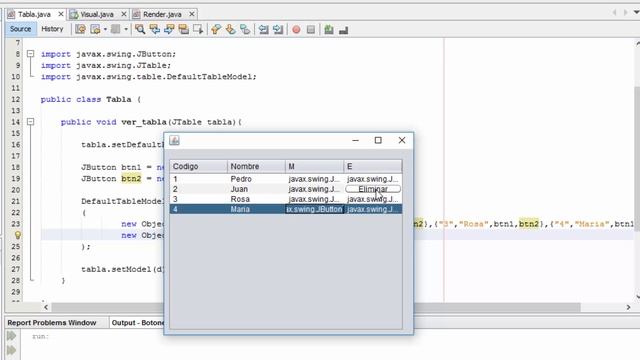Switch to the History view
The image size is (640, 360).
tap(52, 29)
